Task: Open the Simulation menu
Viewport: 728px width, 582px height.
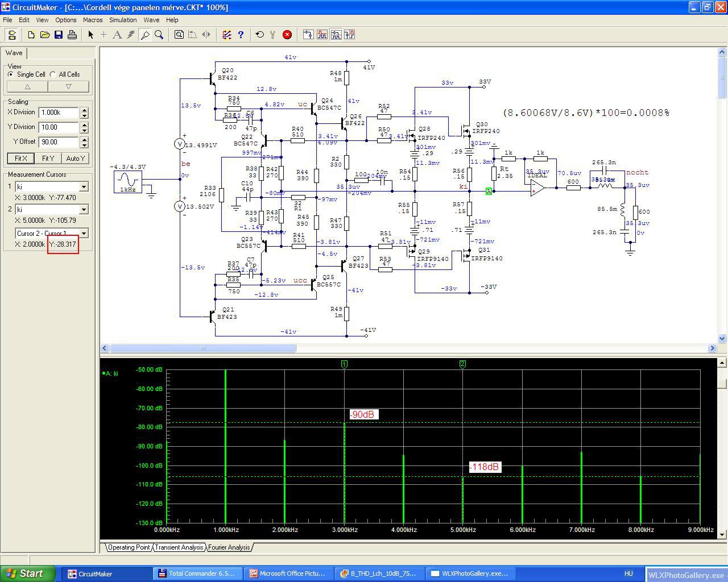Action: [x=123, y=20]
